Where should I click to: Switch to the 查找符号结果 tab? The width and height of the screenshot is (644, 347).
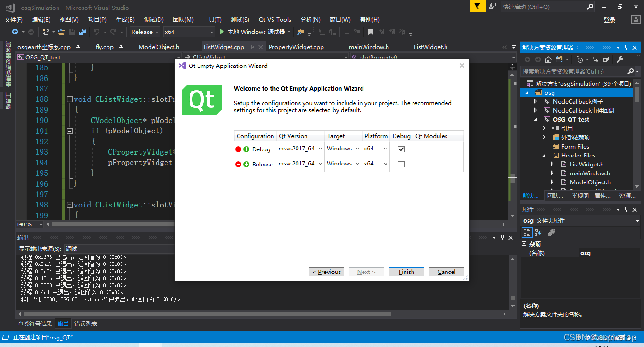[35, 324]
